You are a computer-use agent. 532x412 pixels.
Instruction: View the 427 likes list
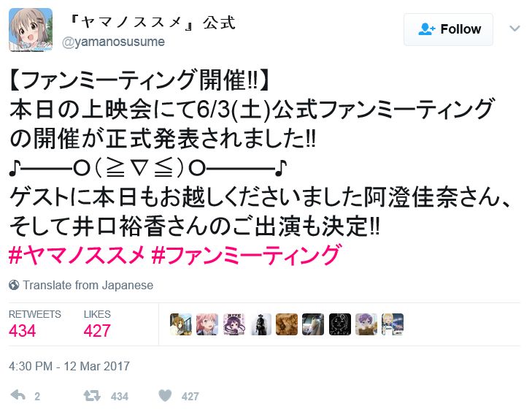[97, 324]
